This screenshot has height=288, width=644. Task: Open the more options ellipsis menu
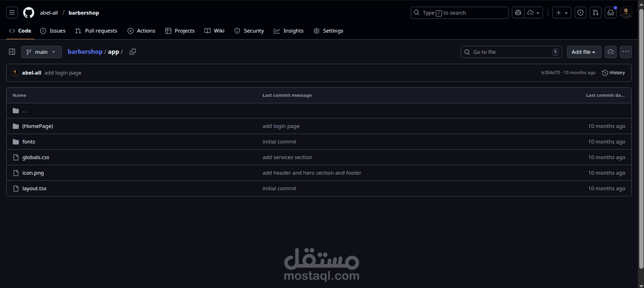point(626,52)
